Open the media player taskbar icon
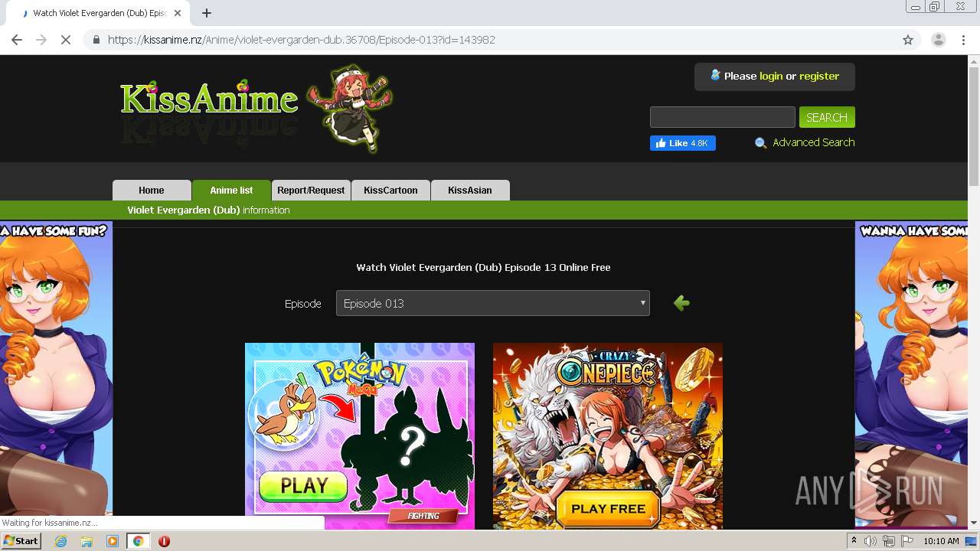 pyautogui.click(x=113, y=541)
